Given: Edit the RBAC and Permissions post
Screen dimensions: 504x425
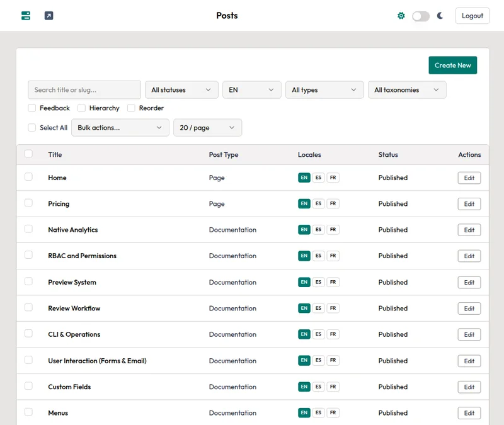Looking at the screenshot, I should point(469,256).
